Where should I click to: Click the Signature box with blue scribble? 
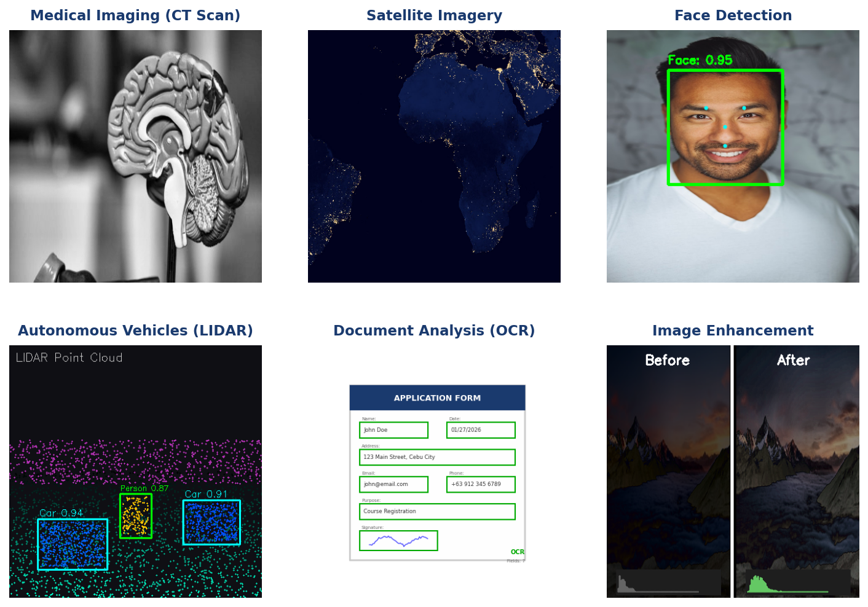coord(398,541)
